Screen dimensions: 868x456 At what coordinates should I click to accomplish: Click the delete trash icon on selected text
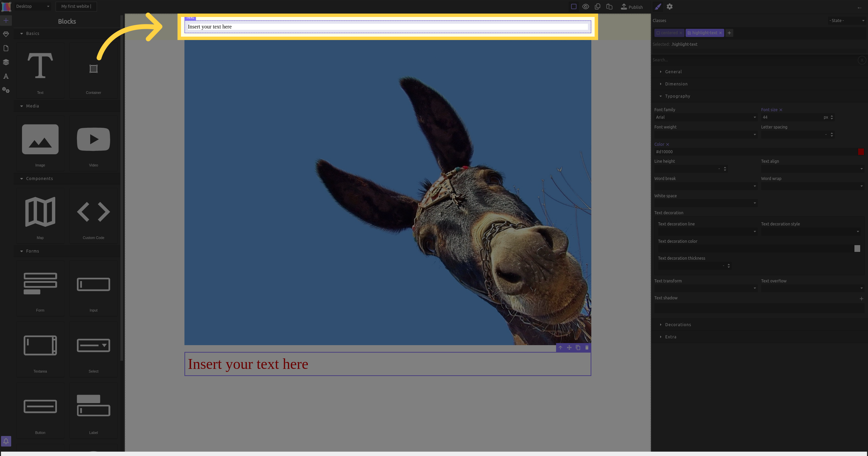587,348
